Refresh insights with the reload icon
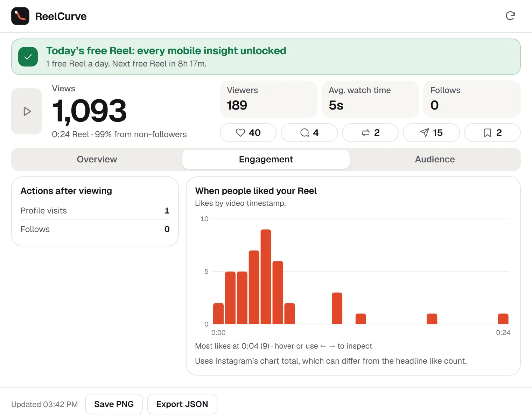 (510, 16)
